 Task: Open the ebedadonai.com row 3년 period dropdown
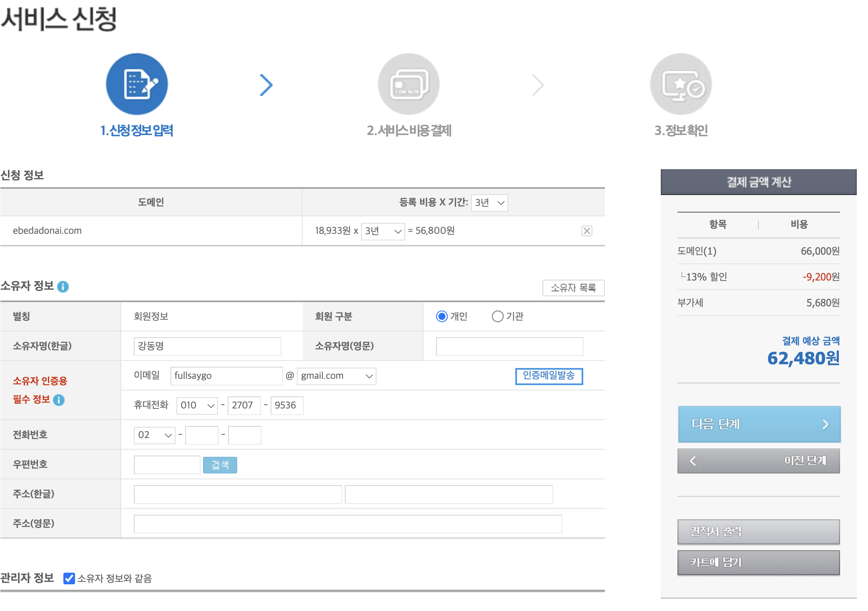pos(383,231)
